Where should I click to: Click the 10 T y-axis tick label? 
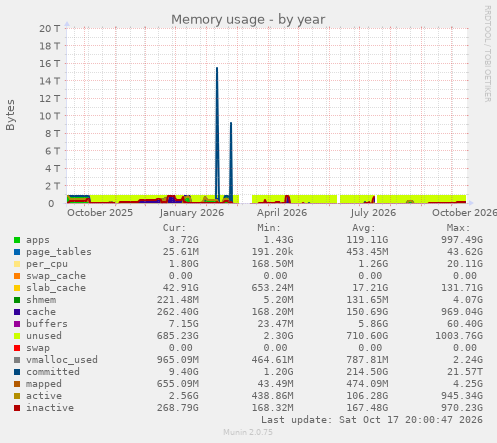click(x=49, y=116)
